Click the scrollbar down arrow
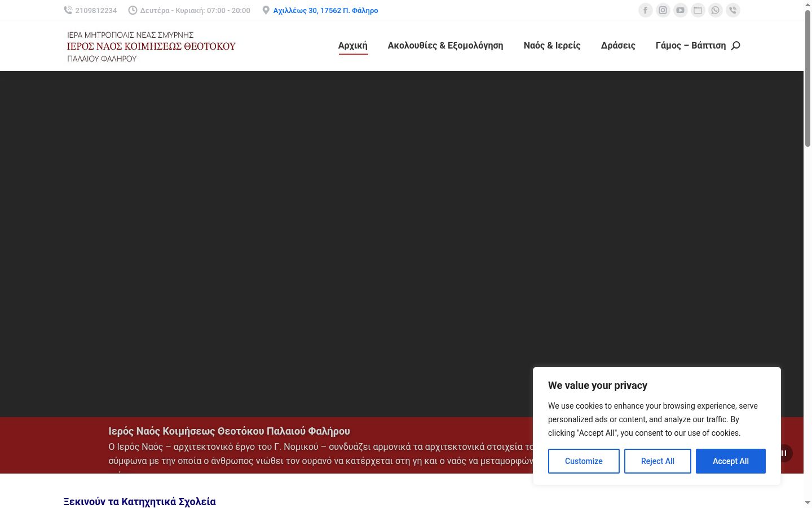Viewport: 812px width, 508px height. pyautogui.click(x=807, y=503)
